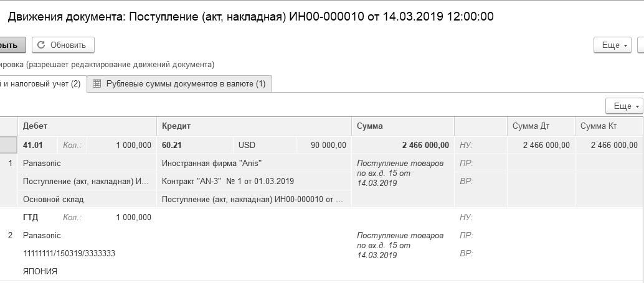Select debit account 41.01 cell
644x283 pixels.
click(32, 145)
